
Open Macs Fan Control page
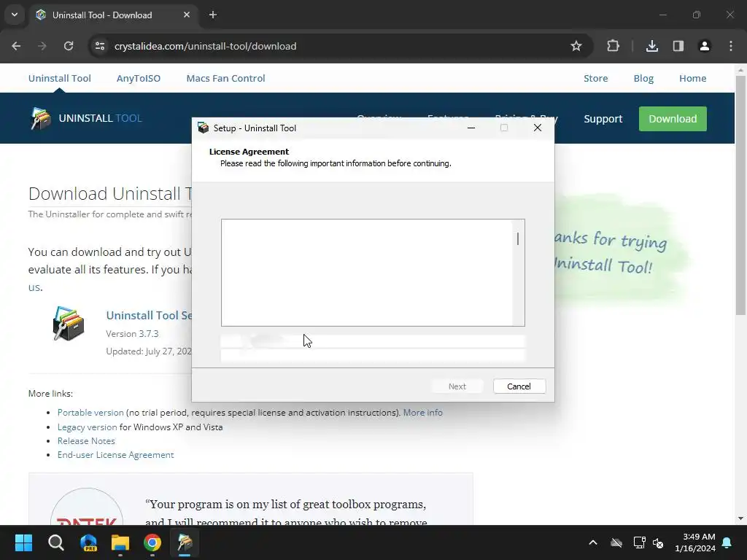[x=226, y=78]
